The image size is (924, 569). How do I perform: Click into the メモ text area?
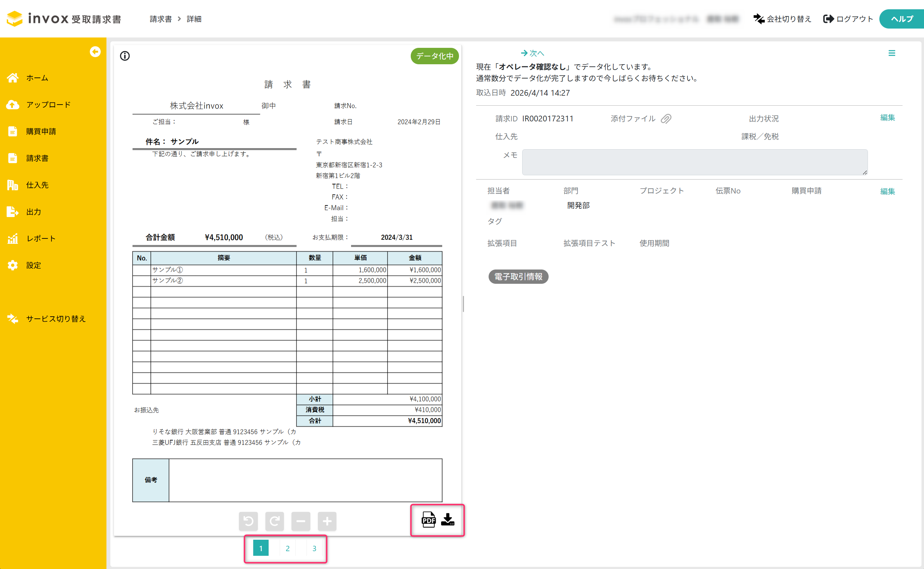pyautogui.click(x=695, y=162)
